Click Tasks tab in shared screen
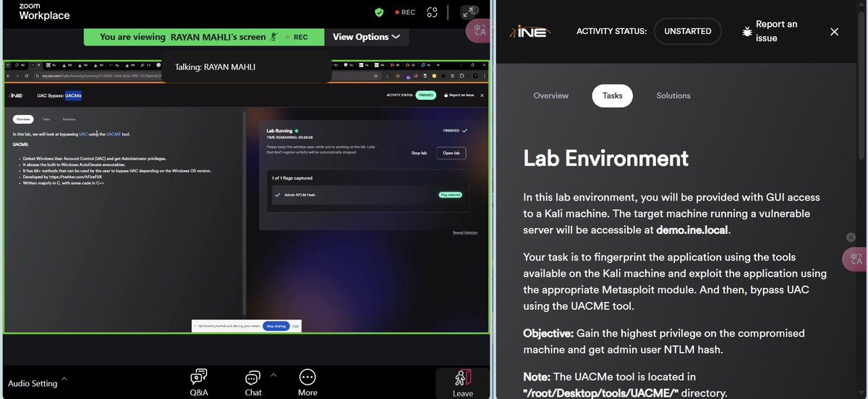The width and height of the screenshot is (868, 399). tap(46, 119)
